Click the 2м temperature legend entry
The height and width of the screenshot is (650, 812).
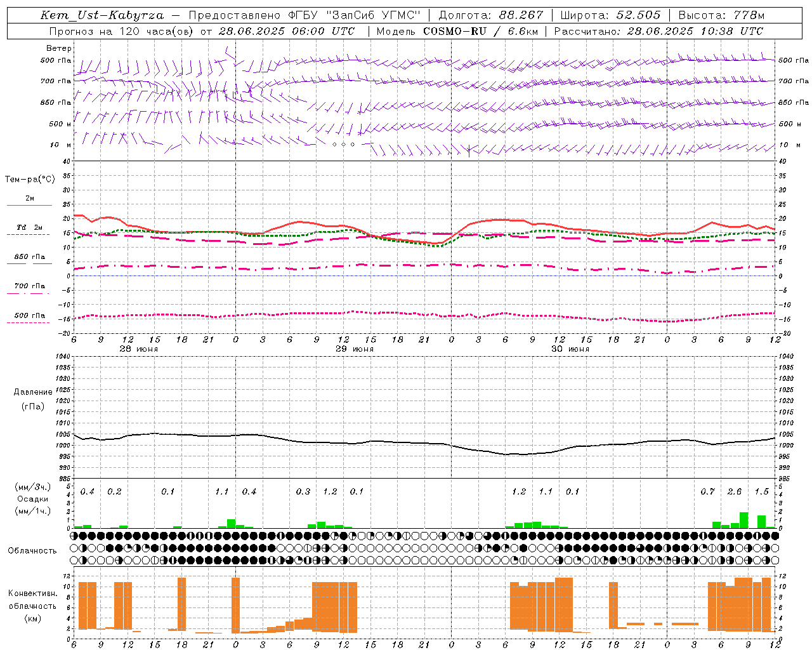coord(29,198)
